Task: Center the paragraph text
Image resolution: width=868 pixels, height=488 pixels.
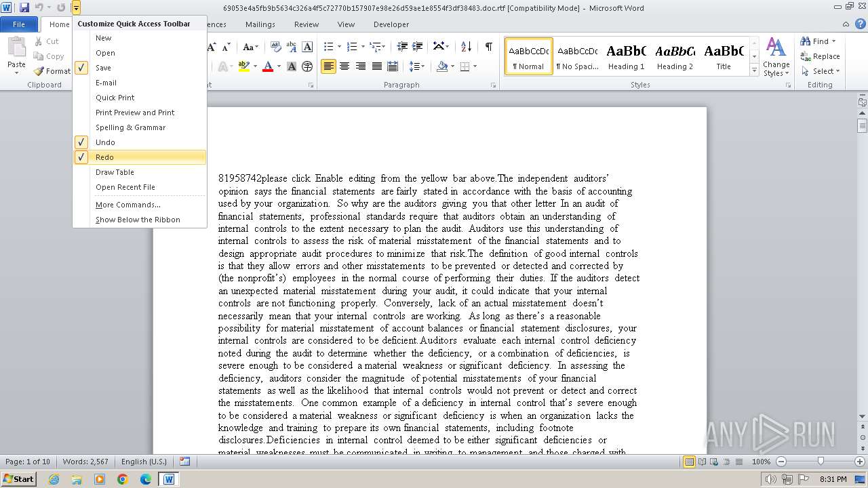Action: coord(344,66)
